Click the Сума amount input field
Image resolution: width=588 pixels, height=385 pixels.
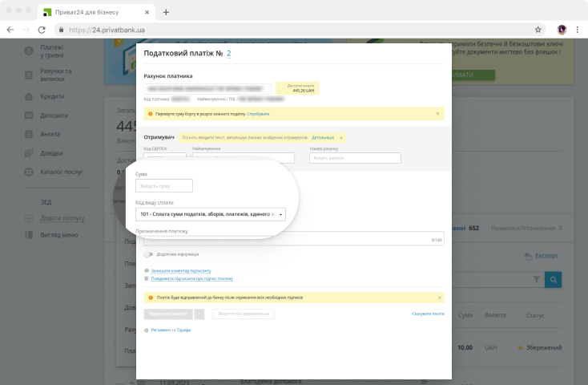164,186
